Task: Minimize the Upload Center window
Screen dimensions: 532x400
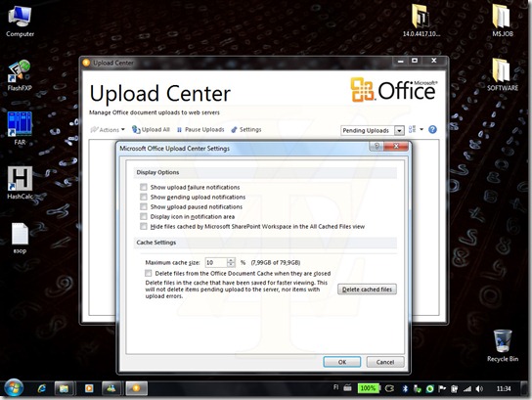Action: (x=400, y=61)
